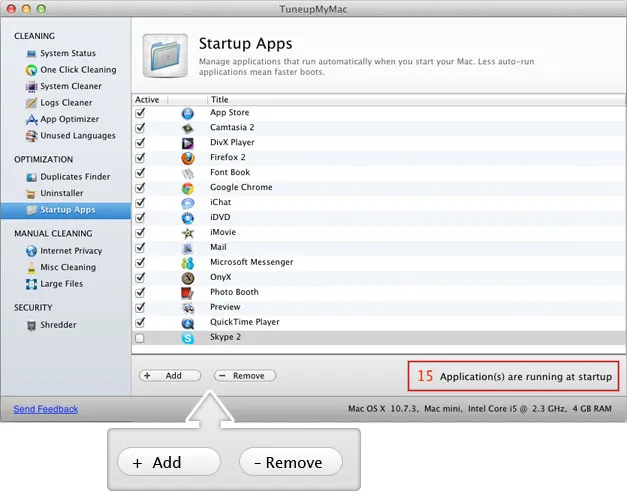Click the Uninstaller sidebar icon
627x494 pixels.
[31, 194]
